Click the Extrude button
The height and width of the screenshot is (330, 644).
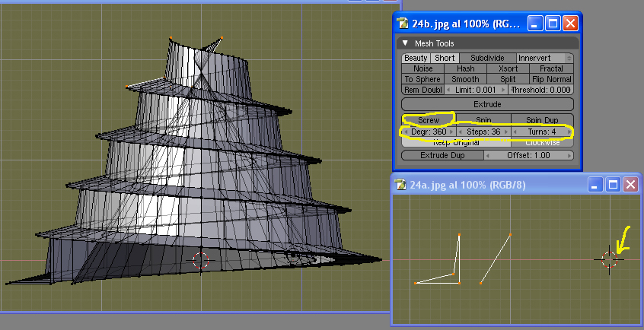tap(487, 104)
